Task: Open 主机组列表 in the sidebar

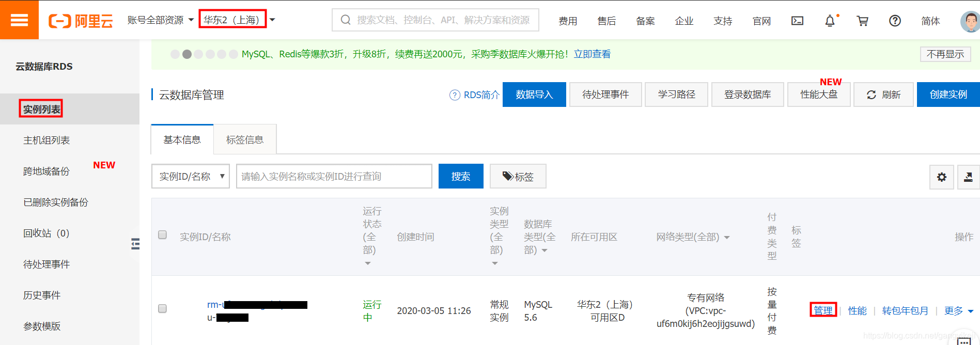Action: point(46,140)
